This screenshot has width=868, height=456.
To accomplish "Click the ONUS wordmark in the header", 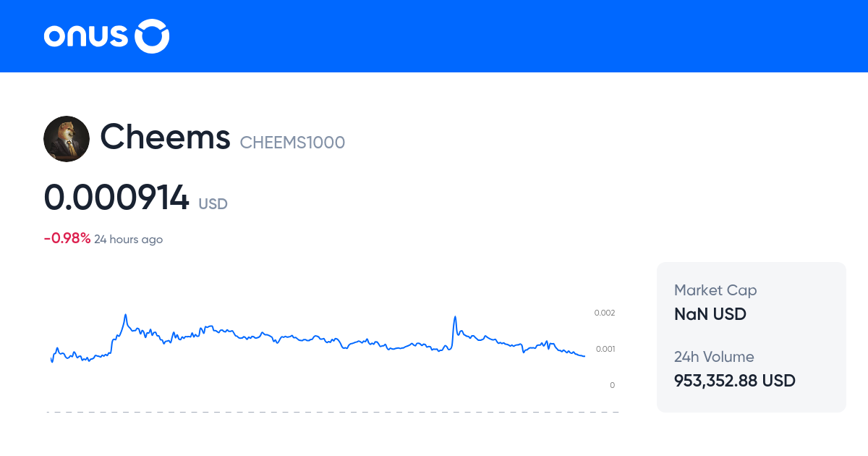I will click(x=87, y=36).
